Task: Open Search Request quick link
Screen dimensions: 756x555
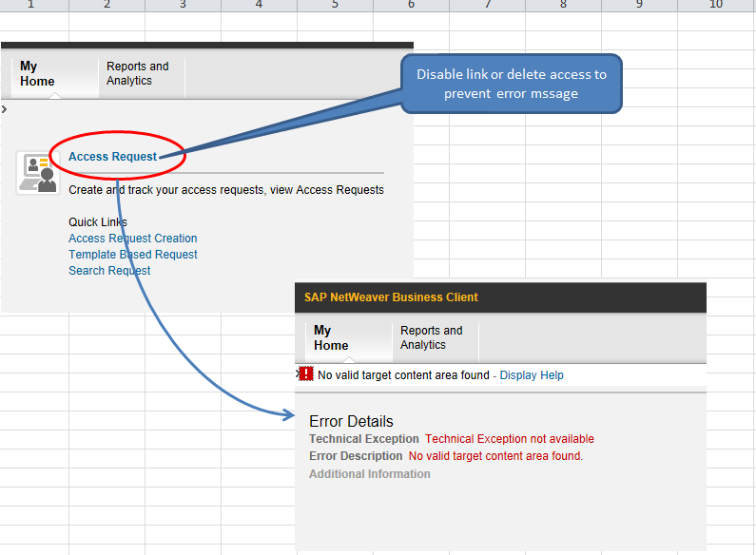Action: (109, 271)
